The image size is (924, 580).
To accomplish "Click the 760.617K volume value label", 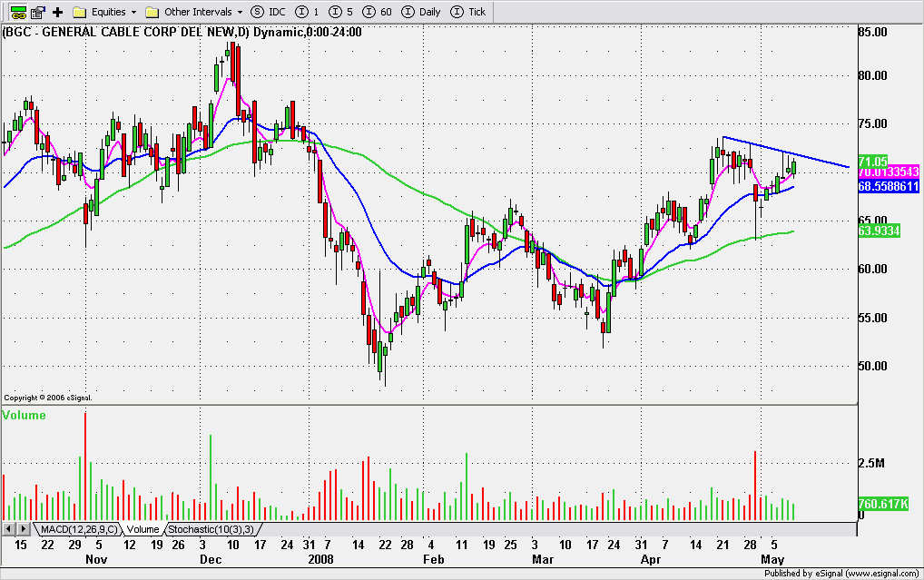I will point(883,504).
